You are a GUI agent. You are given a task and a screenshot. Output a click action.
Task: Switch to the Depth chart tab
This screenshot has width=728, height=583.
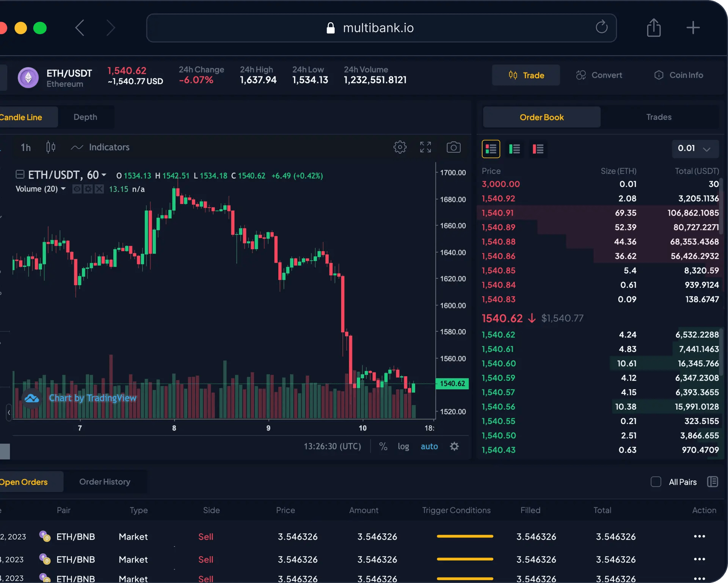(x=85, y=117)
